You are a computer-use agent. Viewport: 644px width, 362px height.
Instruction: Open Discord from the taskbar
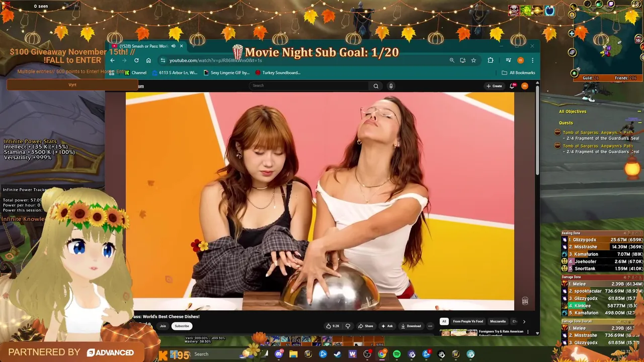(x=279, y=354)
